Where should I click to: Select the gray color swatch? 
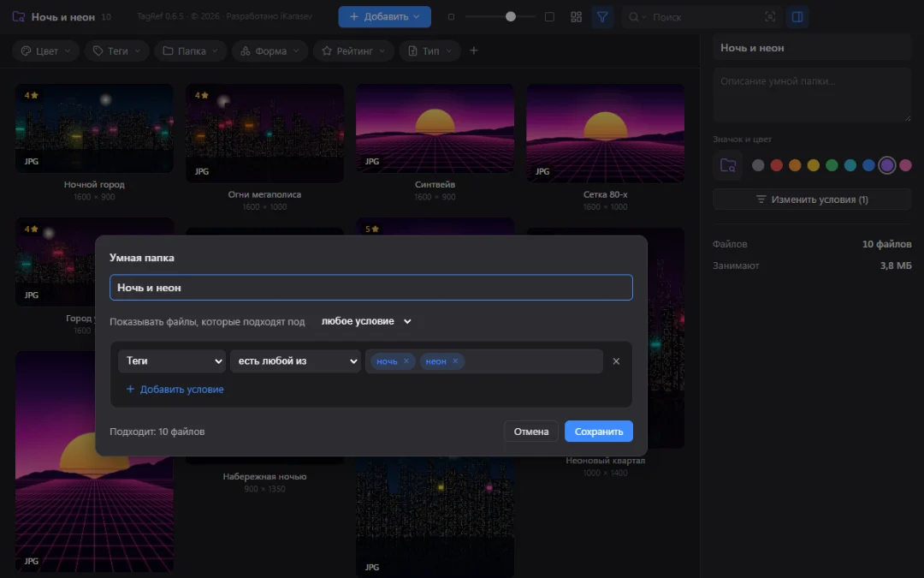tap(758, 165)
